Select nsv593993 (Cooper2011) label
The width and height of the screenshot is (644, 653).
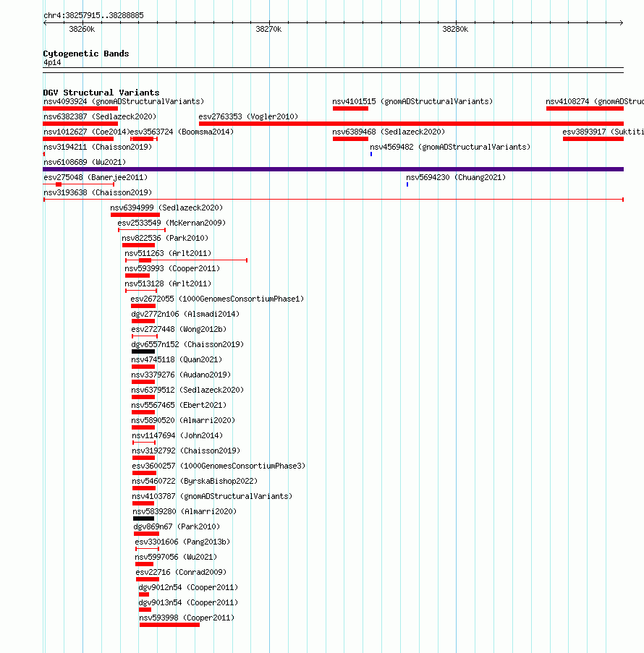172,268
